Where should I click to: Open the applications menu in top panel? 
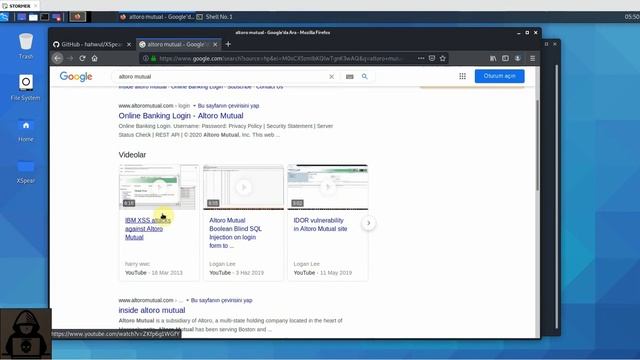tap(4, 17)
